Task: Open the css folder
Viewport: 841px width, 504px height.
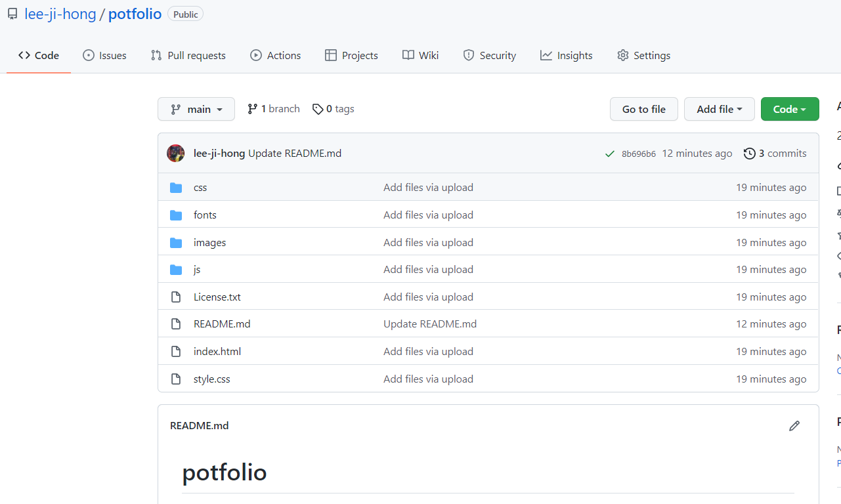Action: point(200,188)
